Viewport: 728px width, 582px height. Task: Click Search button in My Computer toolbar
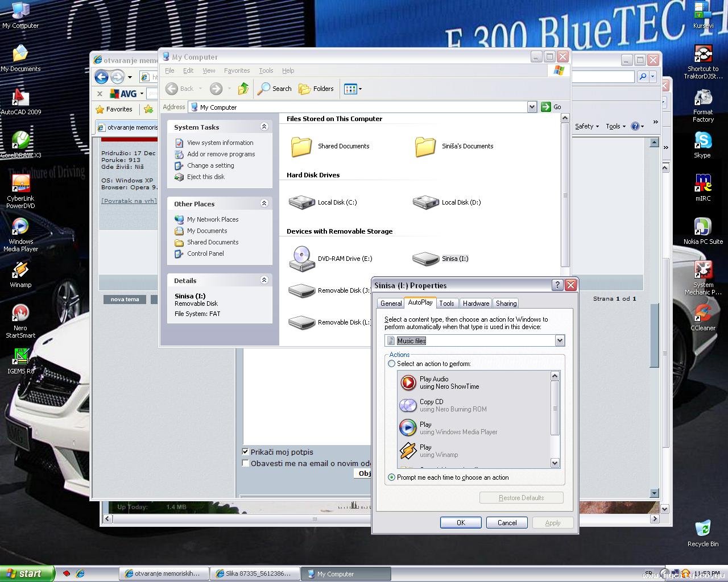point(275,89)
